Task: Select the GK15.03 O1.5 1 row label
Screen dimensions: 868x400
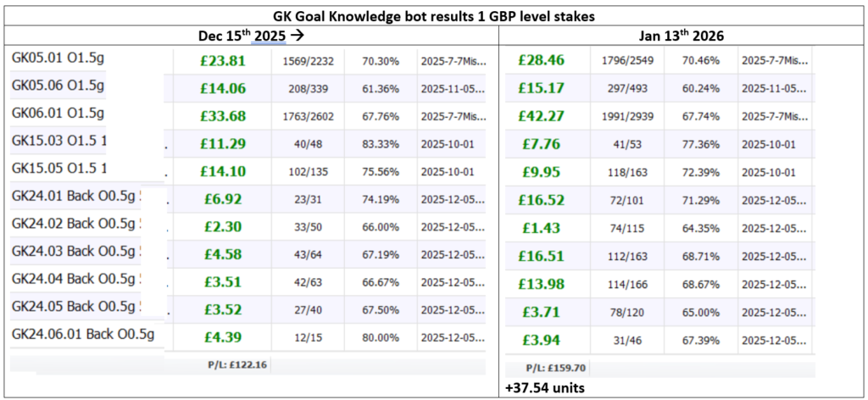Action: [58, 141]
